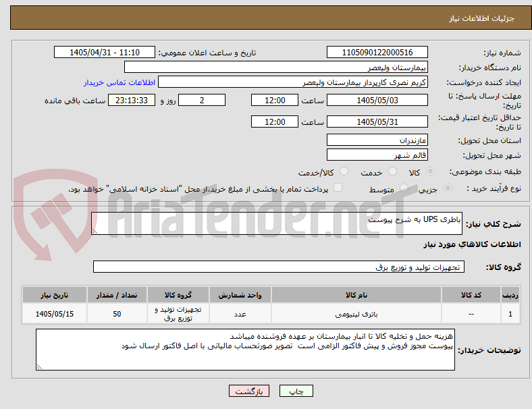Click the quantity cell showing 50
Screen dimensions: 532x409
(117, 314)
